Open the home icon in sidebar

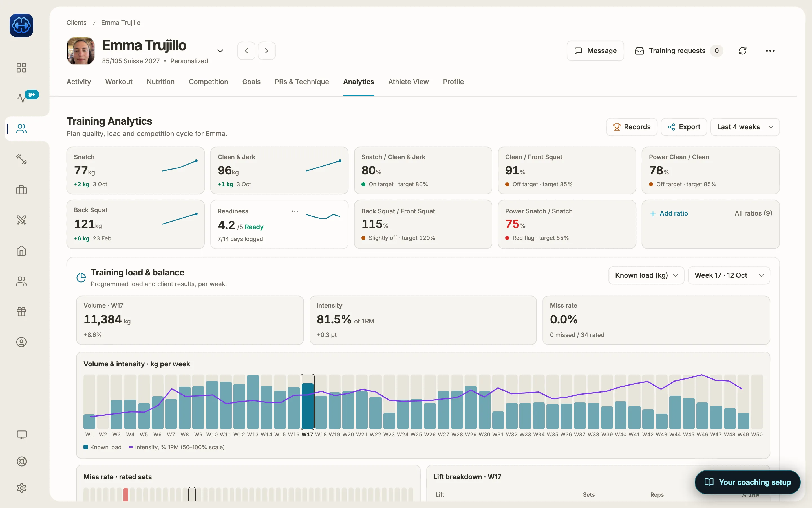[21, 251]
